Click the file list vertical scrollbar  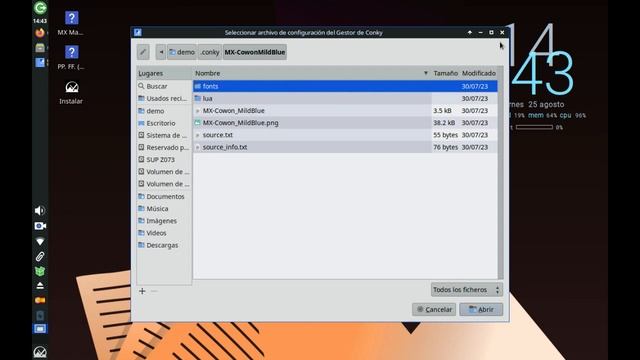pyautogui.click(x=500, y=173)
